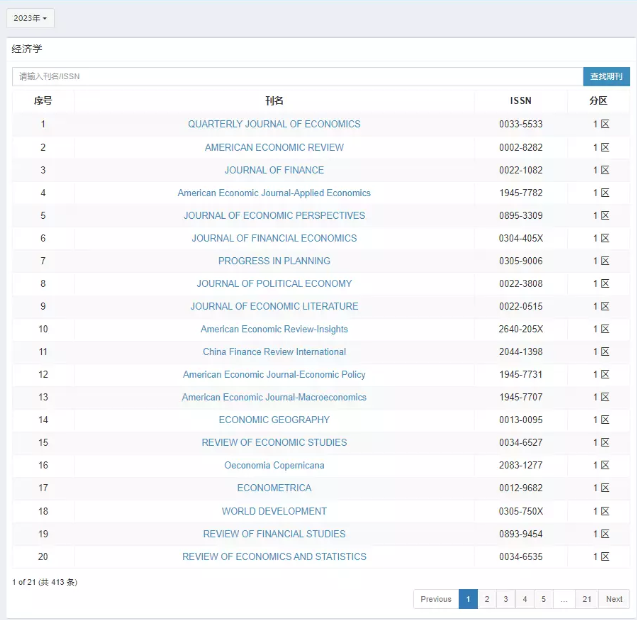This screenshot has width=637, height=620.
Task: Go to pagination page 2
Action: click(487, 599)
